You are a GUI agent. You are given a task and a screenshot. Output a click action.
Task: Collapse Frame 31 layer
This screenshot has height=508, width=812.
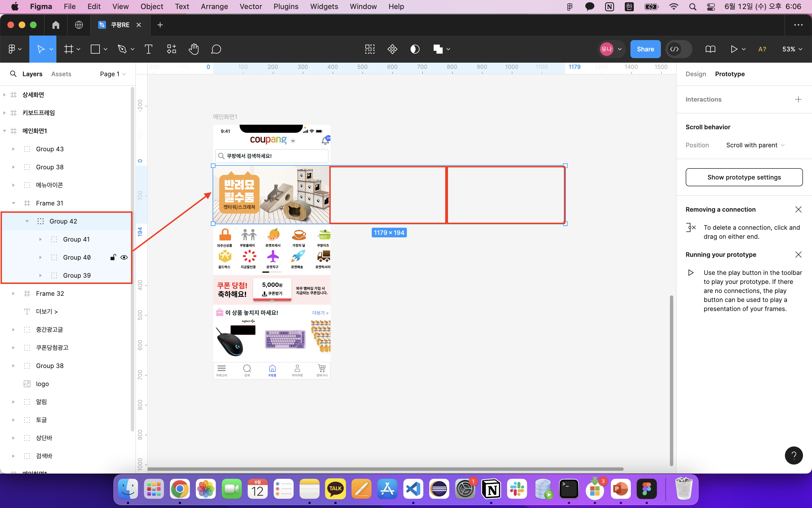coord(14,203)
